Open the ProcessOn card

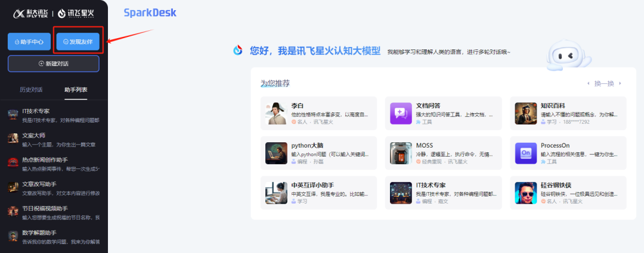pos(568,154)
